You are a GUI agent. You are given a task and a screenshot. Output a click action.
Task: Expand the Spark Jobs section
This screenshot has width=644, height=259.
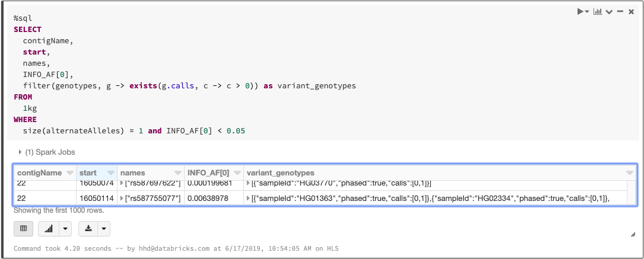coord(21,152)
